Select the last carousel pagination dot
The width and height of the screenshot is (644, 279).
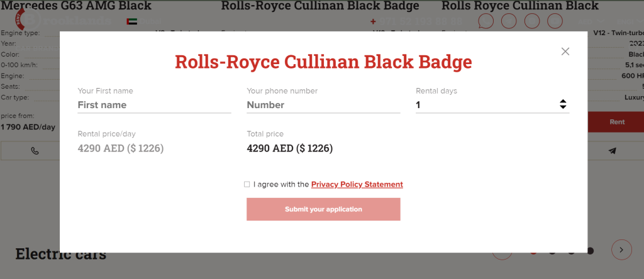tap(590, 251)
